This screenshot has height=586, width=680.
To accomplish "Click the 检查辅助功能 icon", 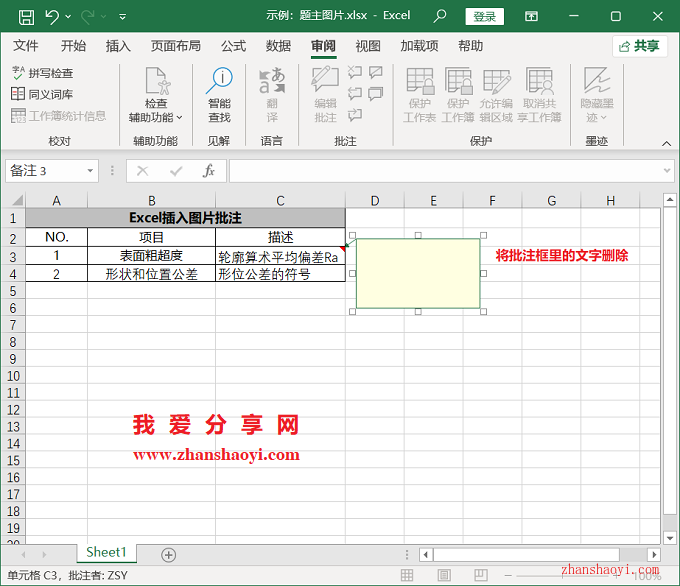I will coord(157,81).
